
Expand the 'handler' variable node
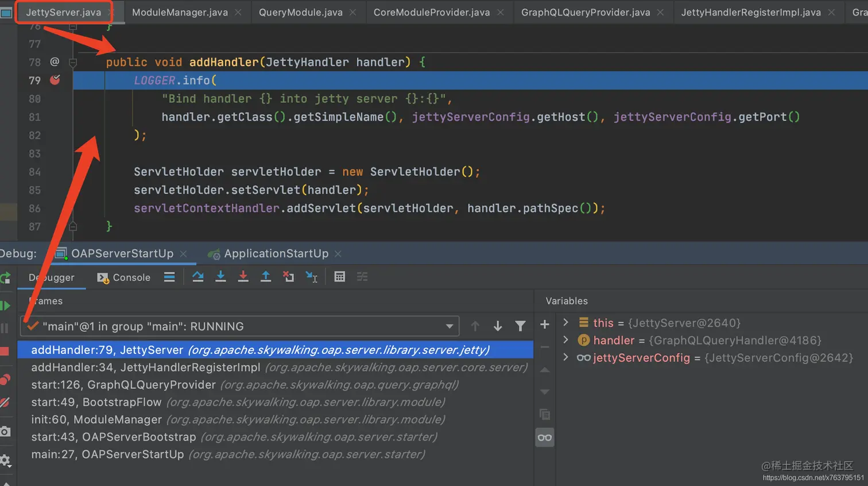tap(565, 340)
